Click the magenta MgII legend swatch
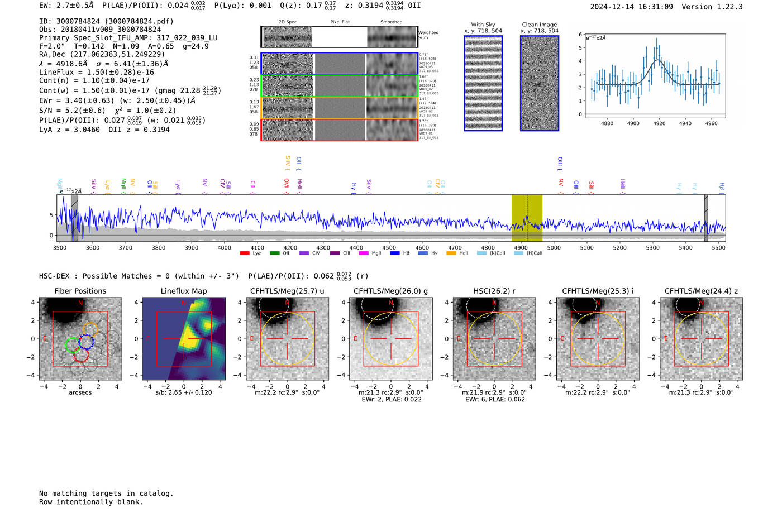The height and width of the screenshot is (532, 782). (364, 253)
